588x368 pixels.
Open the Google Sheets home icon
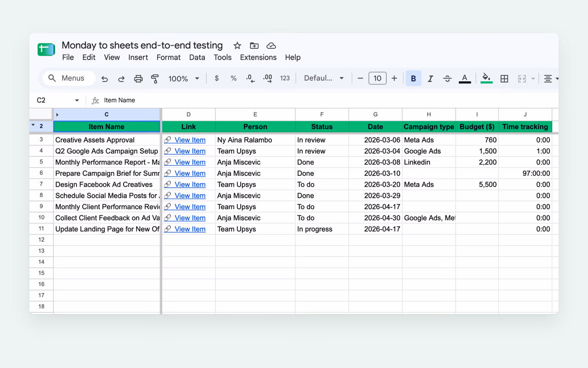click(x=46, y=49)
